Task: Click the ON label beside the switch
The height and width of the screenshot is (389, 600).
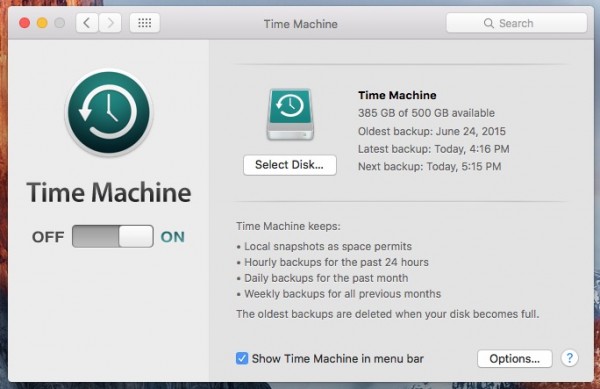Action: [x=173, y=237]
